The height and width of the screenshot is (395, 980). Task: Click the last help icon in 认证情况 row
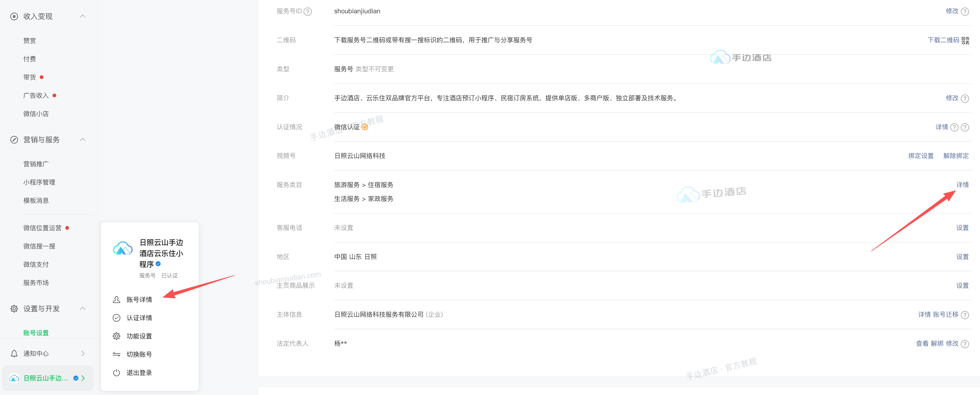[965, 127]
